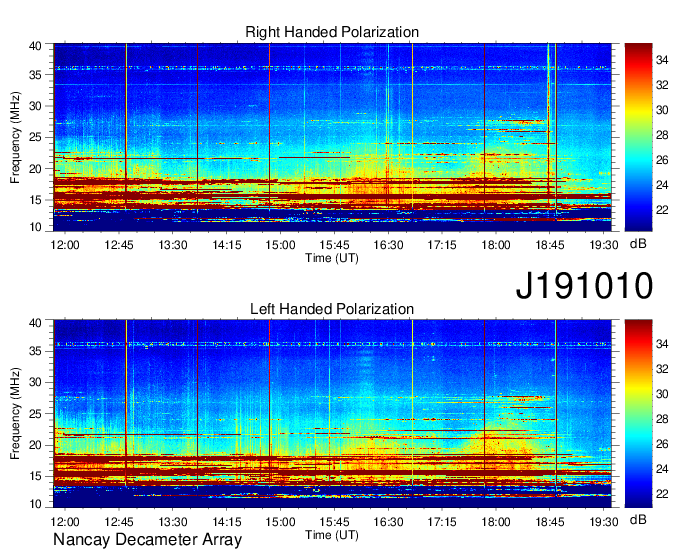
Task: Click the 18:00 time tick of Left Handed plot
Action: click(496, 522)
